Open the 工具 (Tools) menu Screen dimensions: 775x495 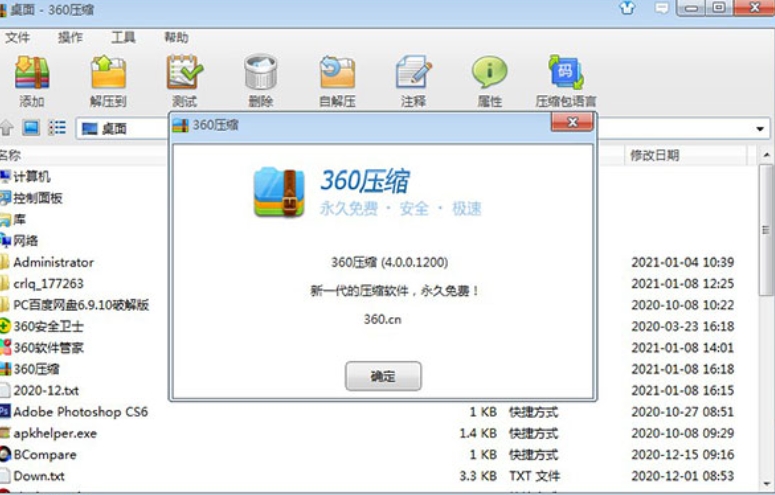click(123, 38)
